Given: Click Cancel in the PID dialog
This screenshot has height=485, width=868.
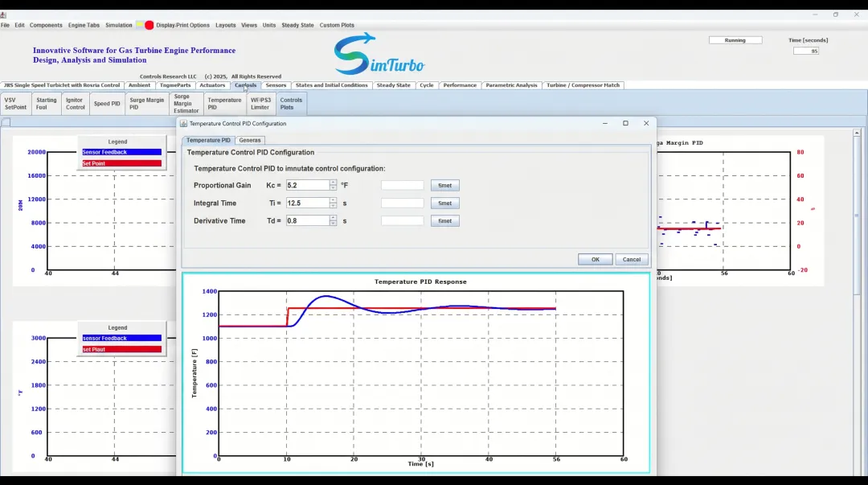Looking at the screenshot, I should tap(632, 260).
